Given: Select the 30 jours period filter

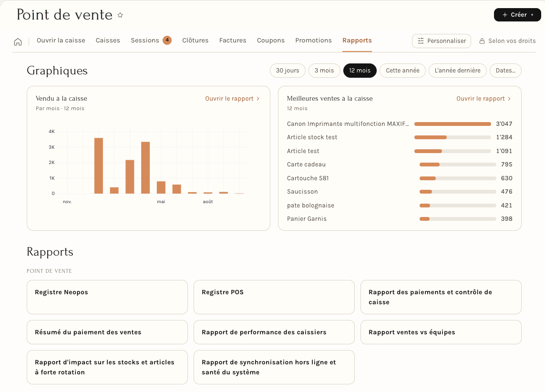Looking at the screenshot, I should (x=288, y=71).
